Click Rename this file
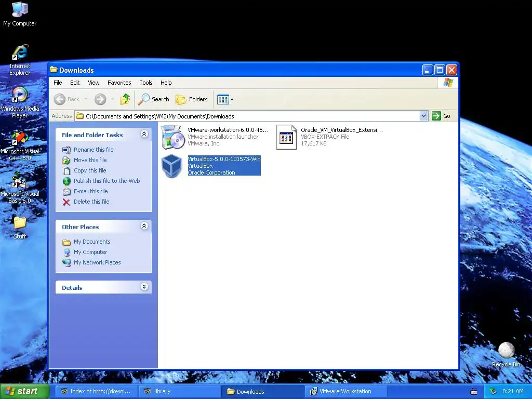Screen dimensions: 532x399 coord(94,150)
